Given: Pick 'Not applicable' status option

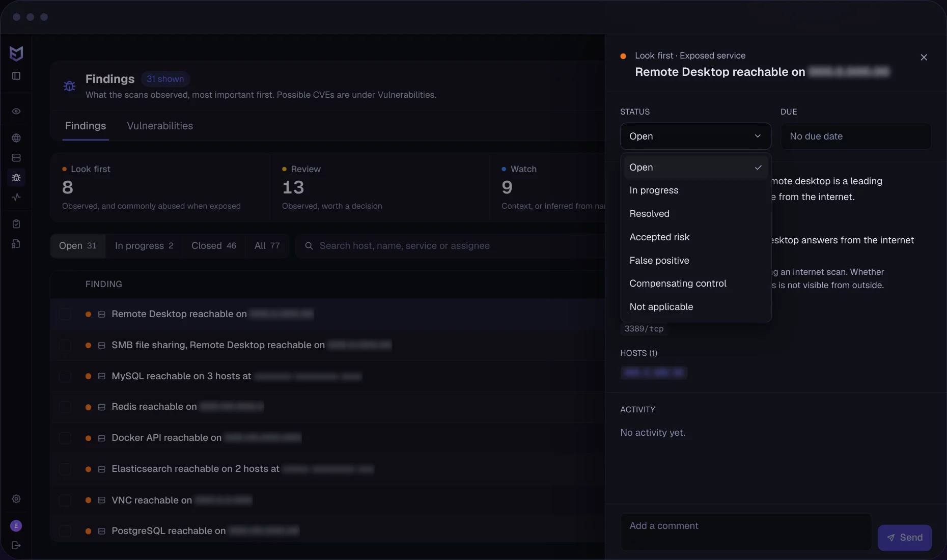Looking at the screenshot, I should pos(695,307).
